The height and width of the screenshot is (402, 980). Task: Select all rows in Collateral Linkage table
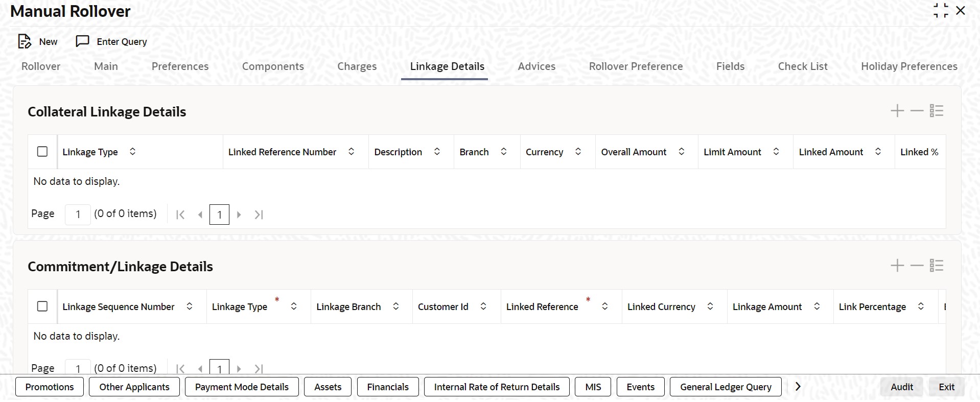click(x=42, y=152)
